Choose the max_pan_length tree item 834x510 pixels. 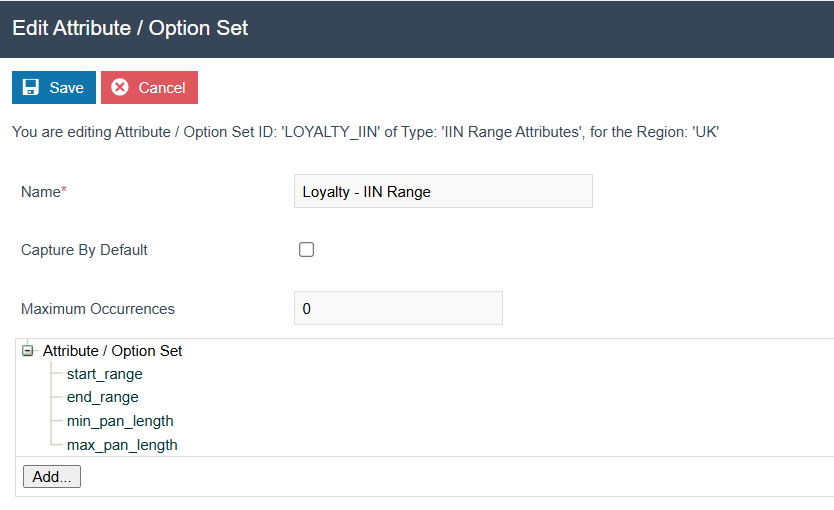point(121,444)
